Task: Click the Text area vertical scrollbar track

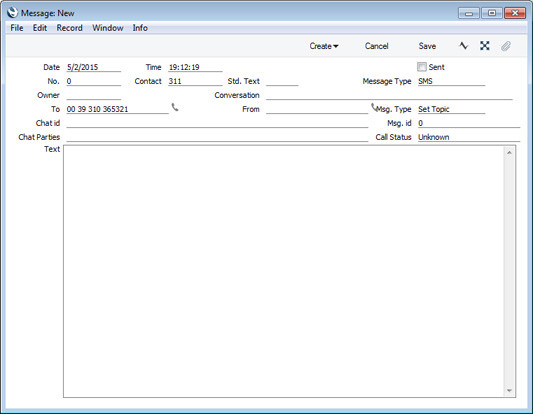Action: point(509,271)
